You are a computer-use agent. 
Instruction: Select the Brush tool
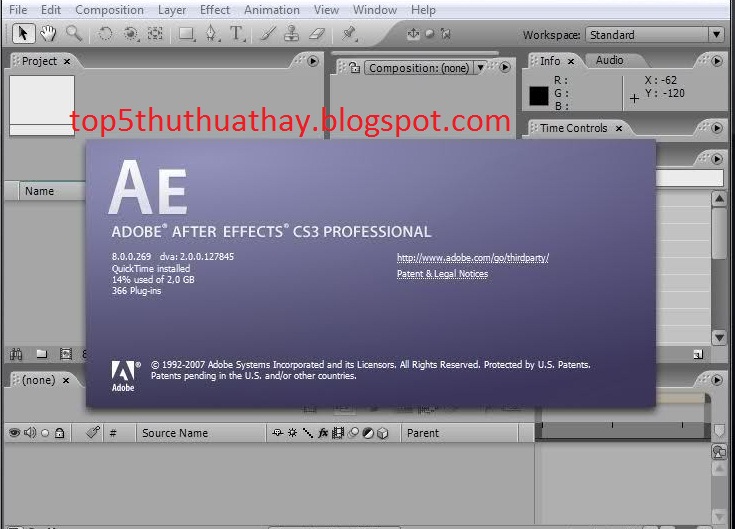tap(268, 34)
